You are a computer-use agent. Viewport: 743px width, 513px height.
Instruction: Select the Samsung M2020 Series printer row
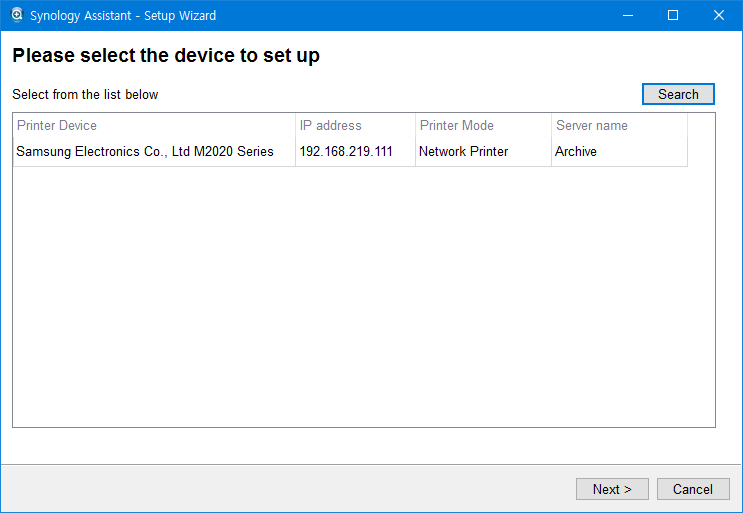pyautogui.click(x=145, y=152)
